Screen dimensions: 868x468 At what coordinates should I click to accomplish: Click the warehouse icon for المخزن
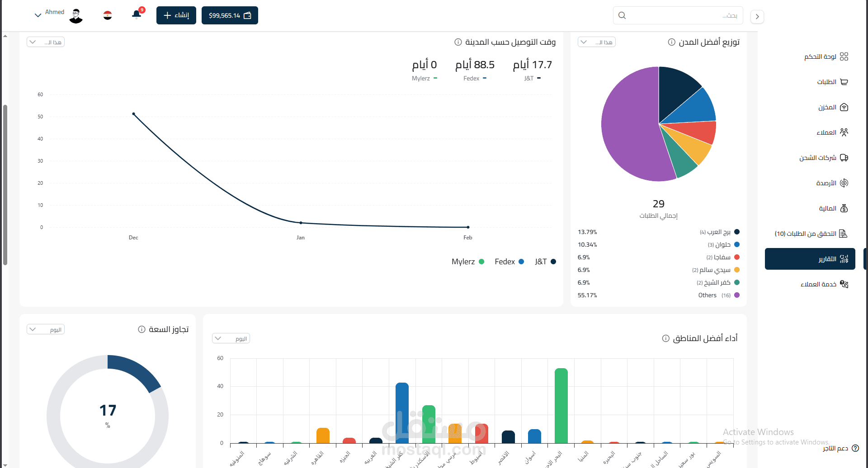coord(844,107)
